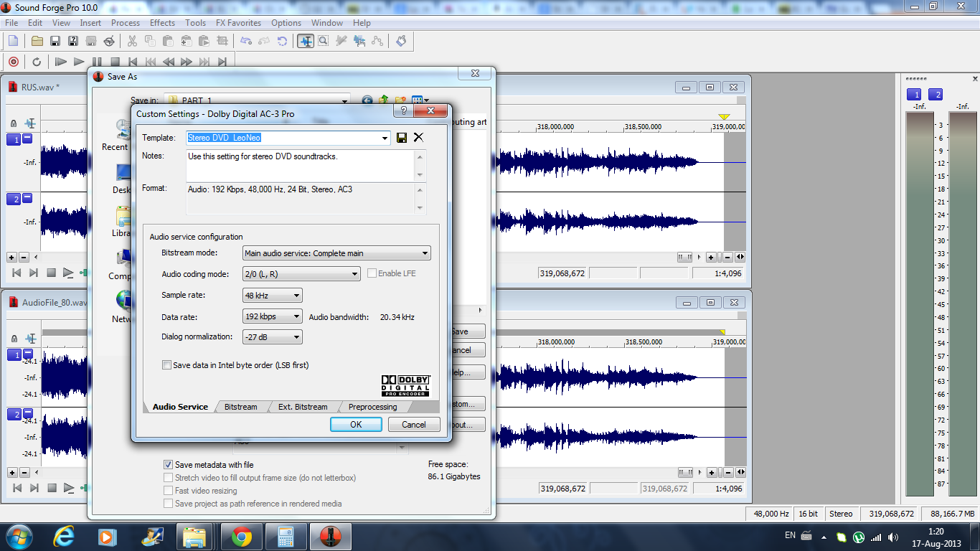Click the yellow marker on RUS.wav ruler

click(724, 117)
